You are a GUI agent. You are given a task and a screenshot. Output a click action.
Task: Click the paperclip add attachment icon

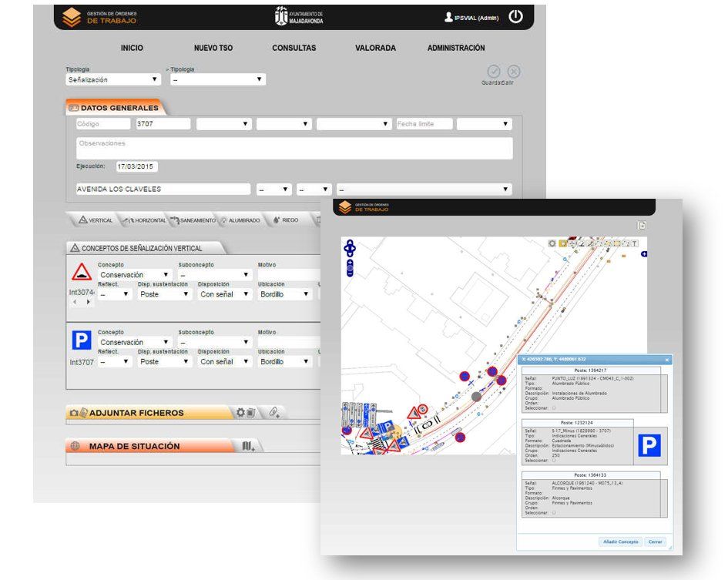click(274, 412)
